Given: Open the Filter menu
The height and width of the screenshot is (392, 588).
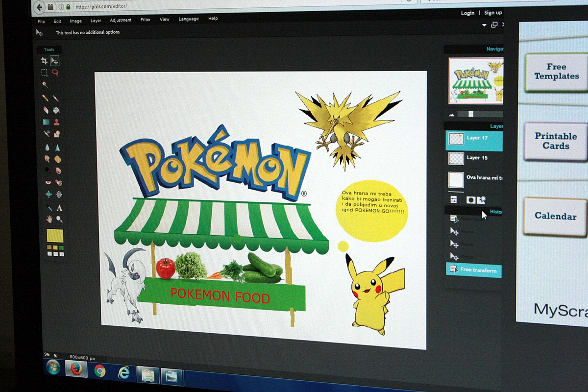Looking at the screenshot, I should click(146, 20).
